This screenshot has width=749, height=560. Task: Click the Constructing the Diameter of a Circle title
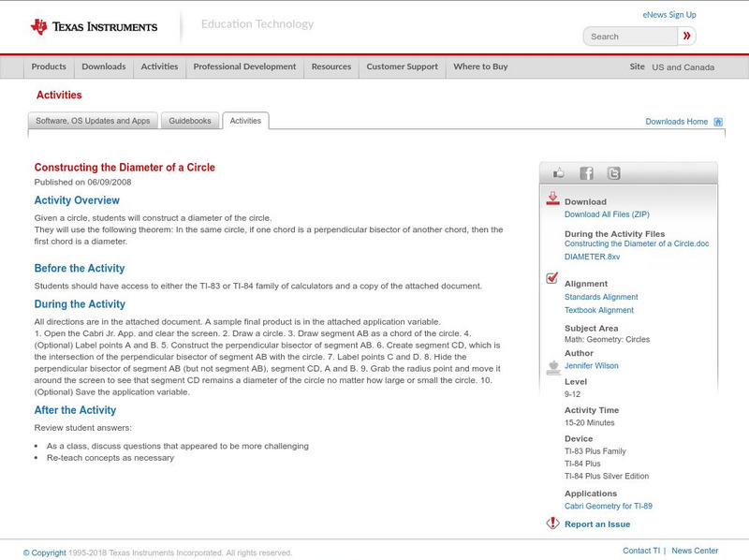[x=125, y=168]
